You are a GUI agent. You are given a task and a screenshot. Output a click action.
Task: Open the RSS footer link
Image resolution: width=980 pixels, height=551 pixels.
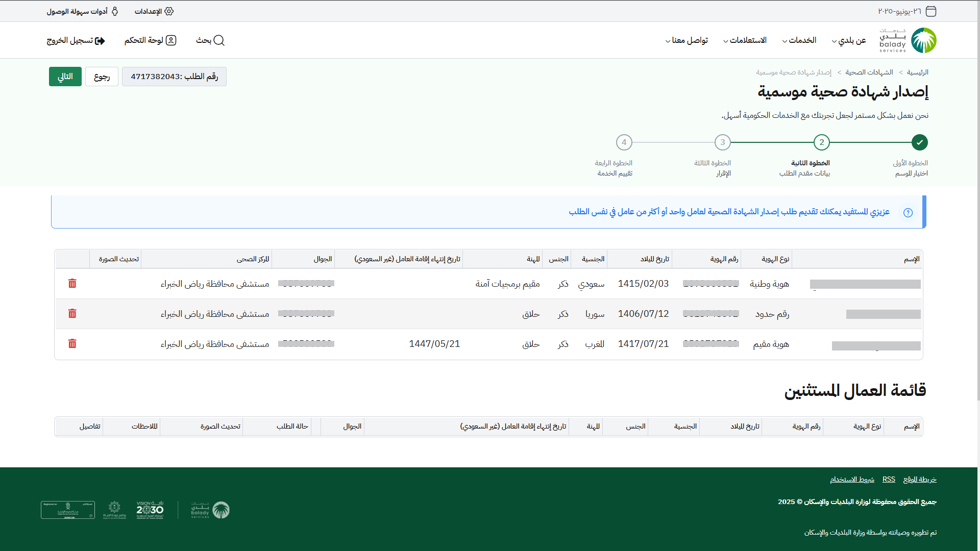click(889, 480)
